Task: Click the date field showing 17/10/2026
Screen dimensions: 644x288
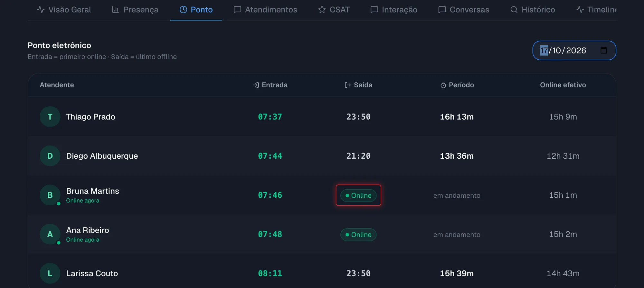Action: pos(574,50)
